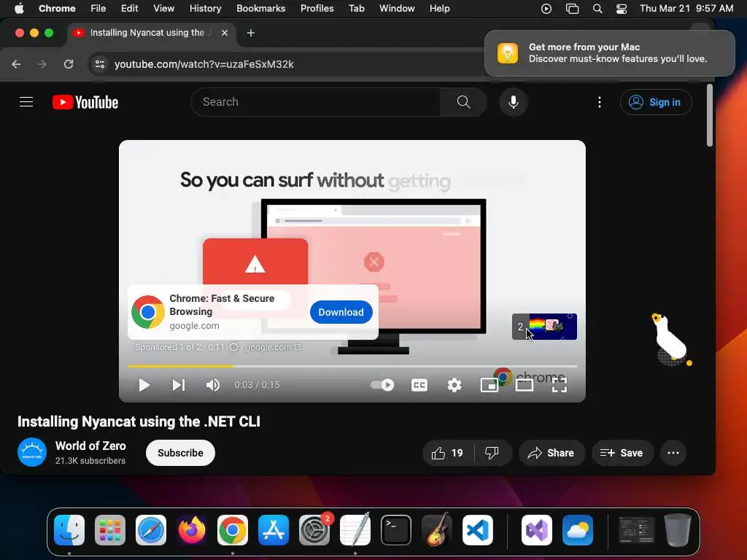This screenshot has width=747, height=560.
Task: Open the Get more from your Mac notification
Action: point(610,52)
